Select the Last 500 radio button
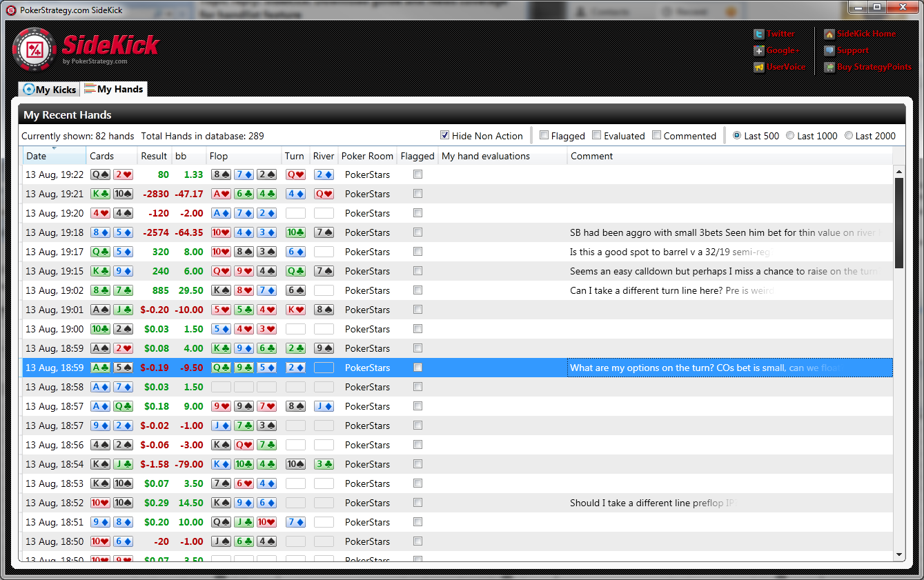 [736, 136]
